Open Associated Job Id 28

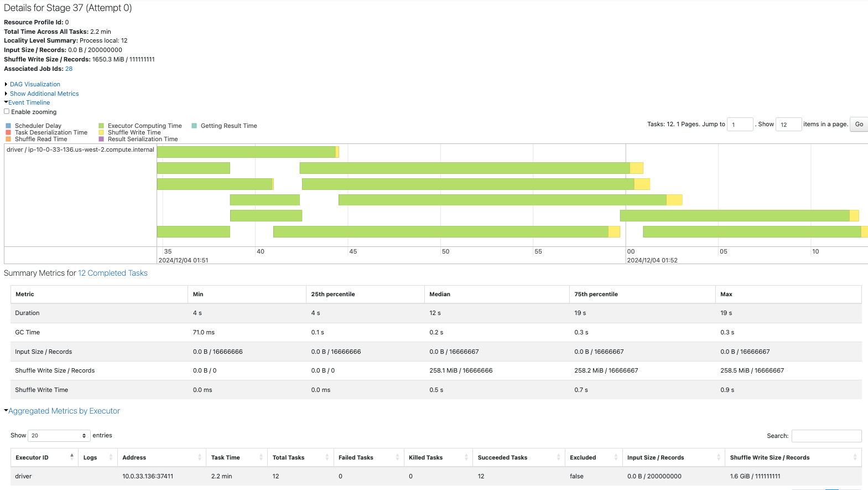tap(69, 69)
